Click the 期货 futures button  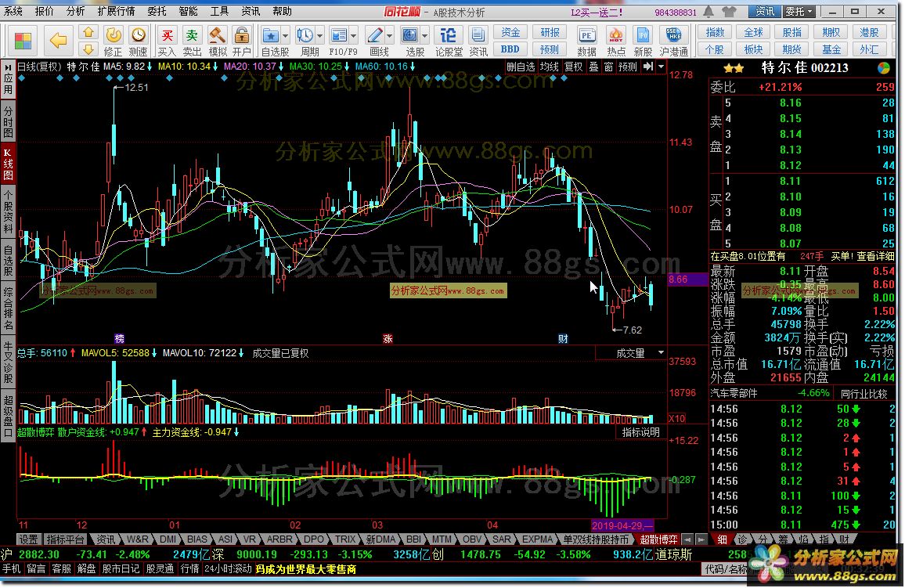point(792,49)
